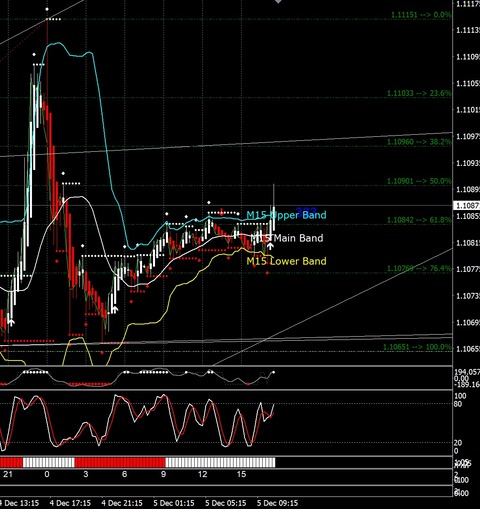The image size is (480, 509).
Task: Click stochastic scale level 100
Action: coord(460,396)
